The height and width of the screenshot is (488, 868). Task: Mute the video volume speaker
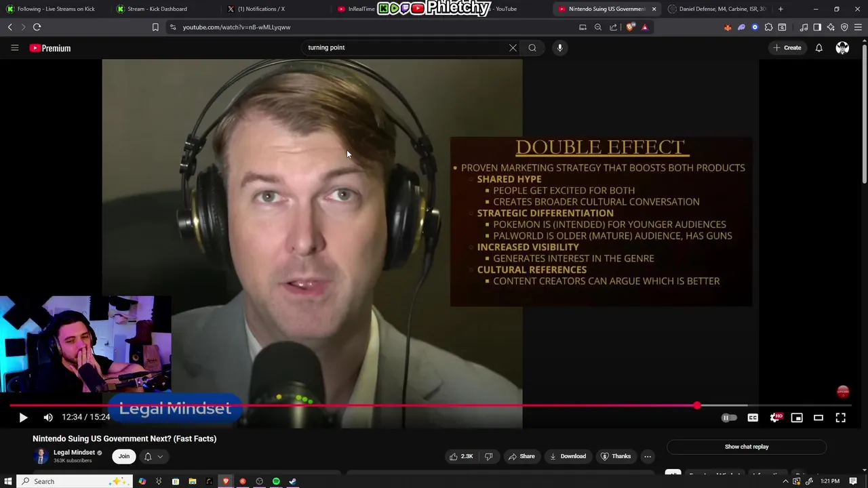click(48, 418)
